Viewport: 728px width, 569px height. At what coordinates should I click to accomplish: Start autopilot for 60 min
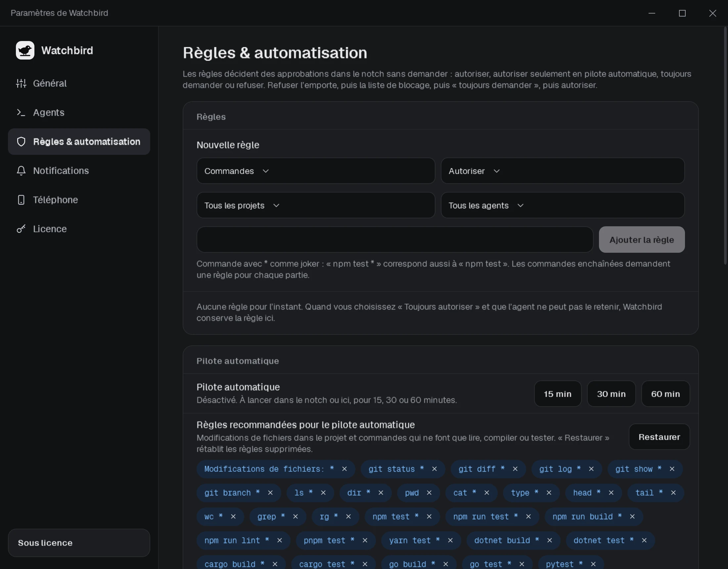pos(665,394)
